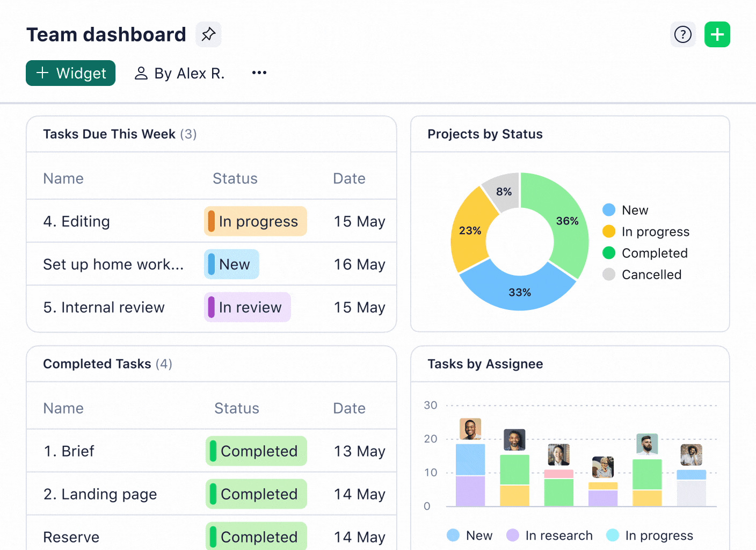Click the yellow 23% donut segment
The image size is (756, 550).
coord(471,231)
